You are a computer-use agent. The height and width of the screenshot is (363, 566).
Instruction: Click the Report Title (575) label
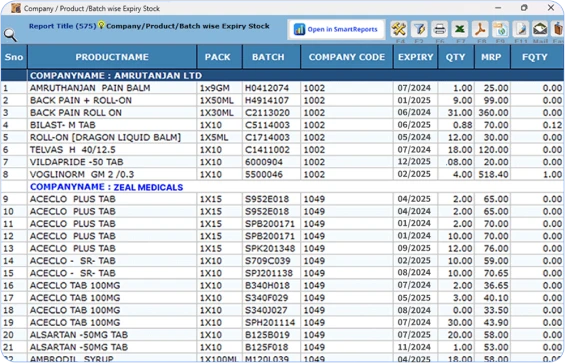[62, 26]
